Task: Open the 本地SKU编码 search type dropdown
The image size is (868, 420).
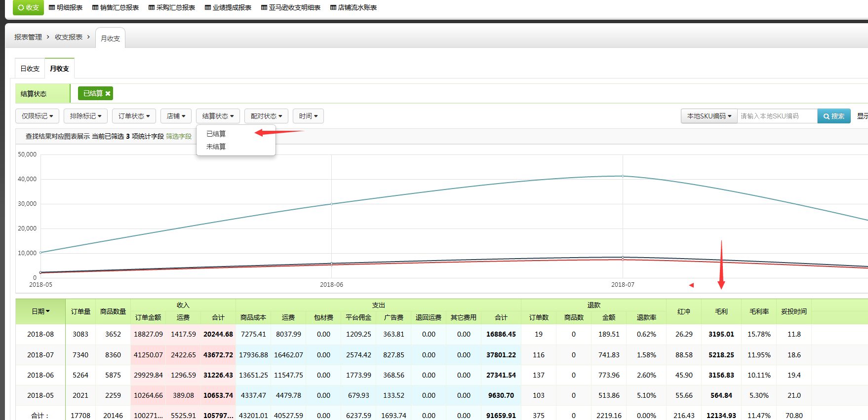Action: click(x=709, y=116)
